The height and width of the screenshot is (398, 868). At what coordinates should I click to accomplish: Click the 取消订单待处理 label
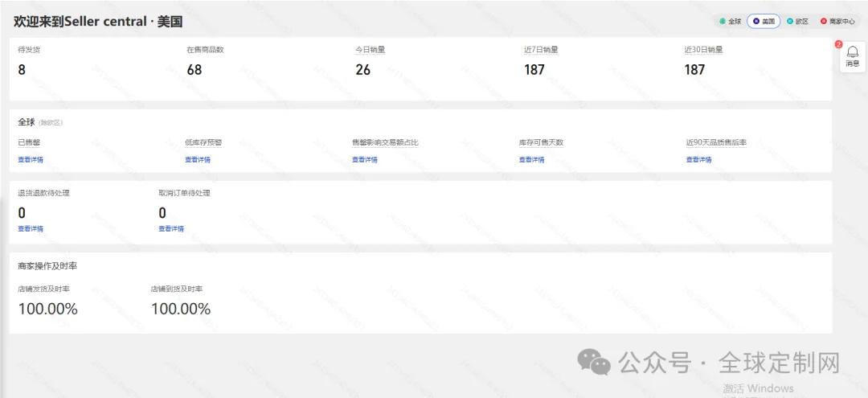184,193
